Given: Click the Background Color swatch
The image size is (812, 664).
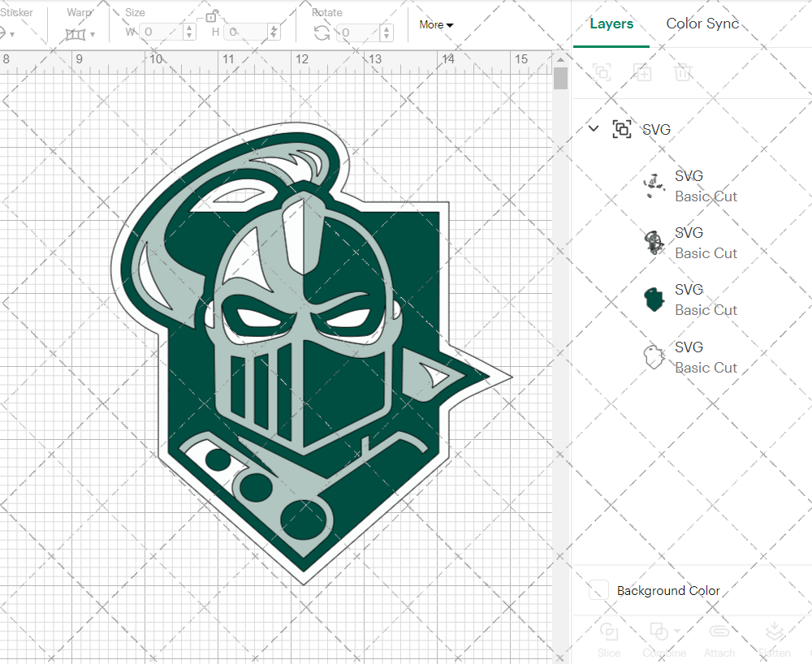Looking at the screenshot, I should point(598,590).
